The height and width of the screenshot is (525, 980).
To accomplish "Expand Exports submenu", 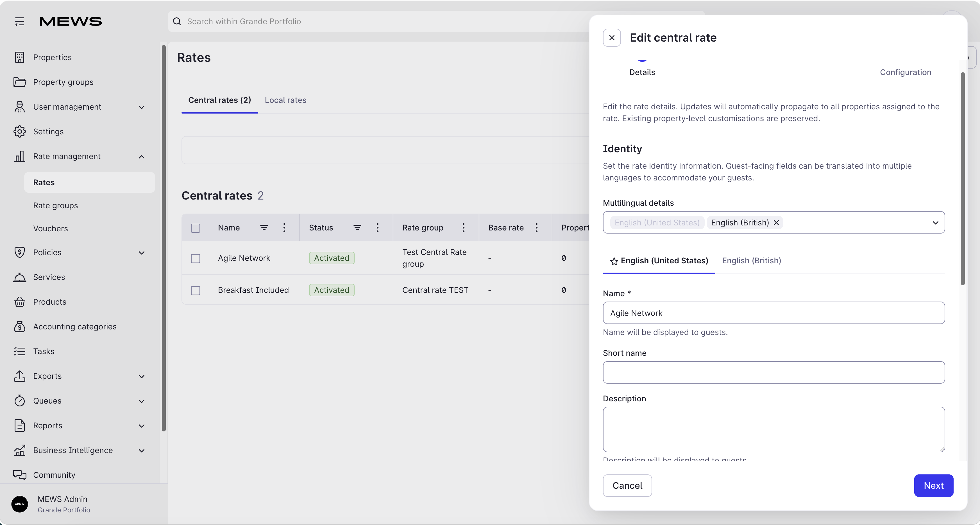I will (142, 376).
